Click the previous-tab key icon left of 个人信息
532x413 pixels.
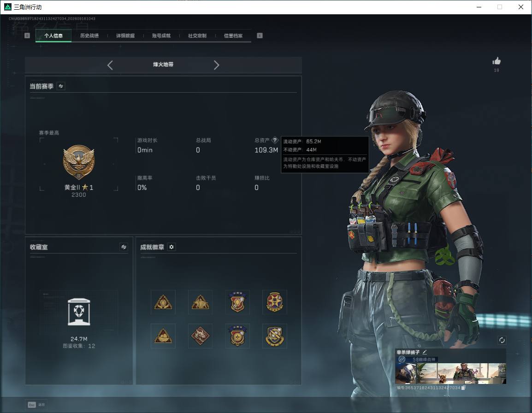click(28, 35)
